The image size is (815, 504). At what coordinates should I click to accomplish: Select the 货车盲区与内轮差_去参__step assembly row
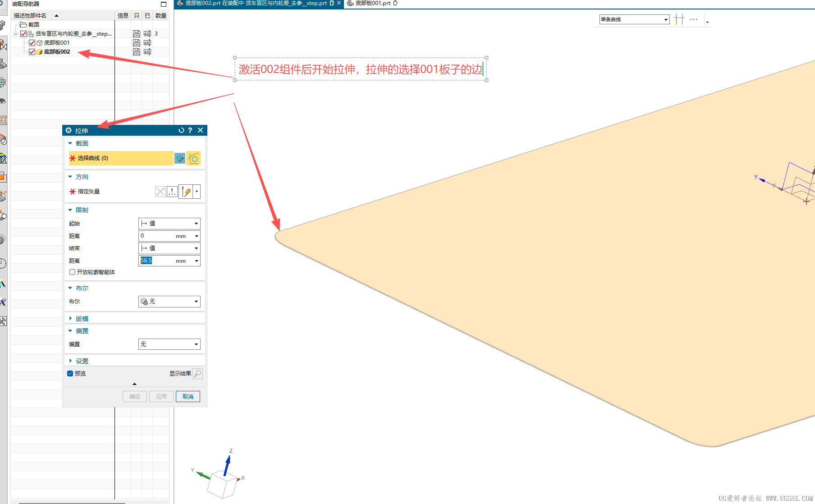point(73,34)
